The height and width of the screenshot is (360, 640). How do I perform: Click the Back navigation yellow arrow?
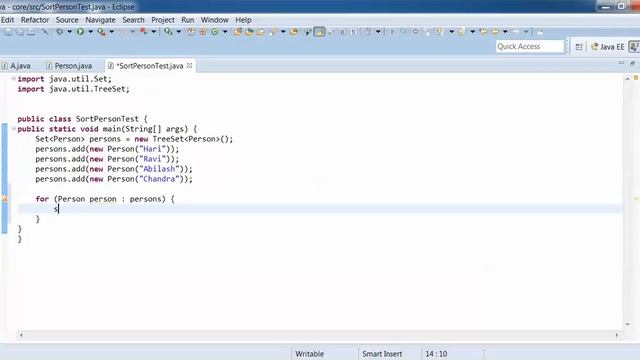pyautogui.click(x=495, y=31)
